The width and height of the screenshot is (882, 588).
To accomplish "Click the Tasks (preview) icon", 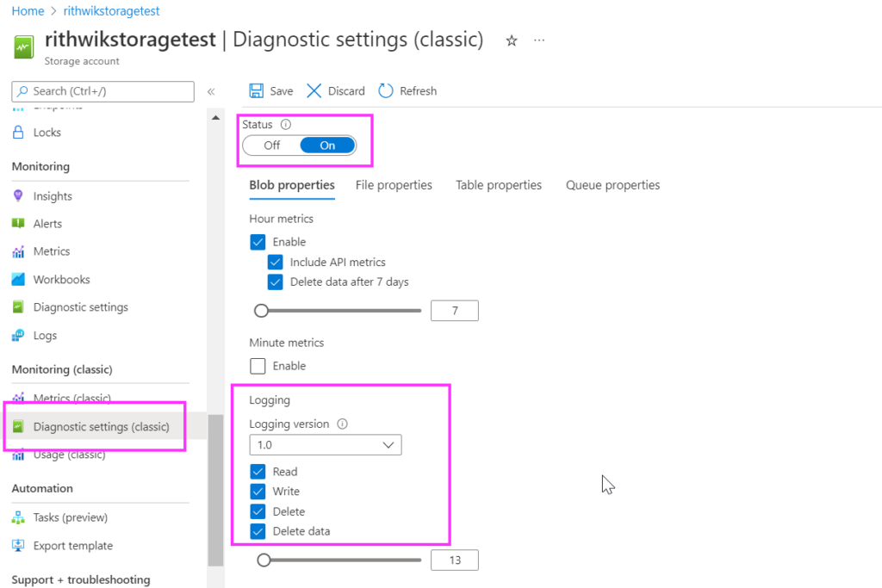I will point(18,517).
